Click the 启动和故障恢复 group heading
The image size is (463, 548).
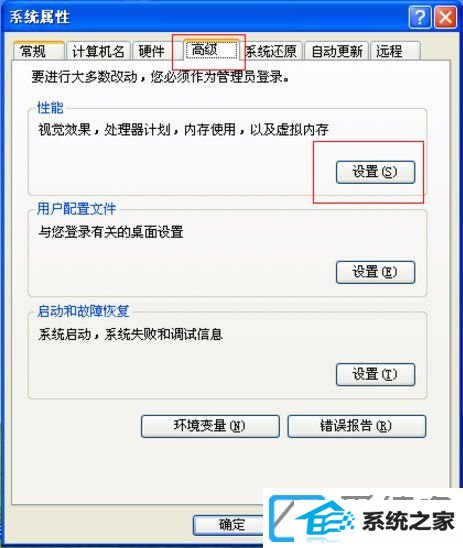tap(83, 311)
